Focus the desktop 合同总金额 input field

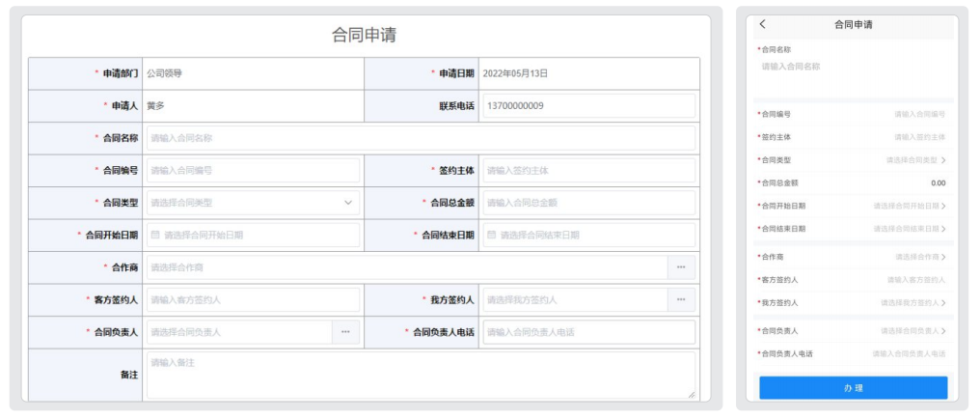tap(588, 203)
